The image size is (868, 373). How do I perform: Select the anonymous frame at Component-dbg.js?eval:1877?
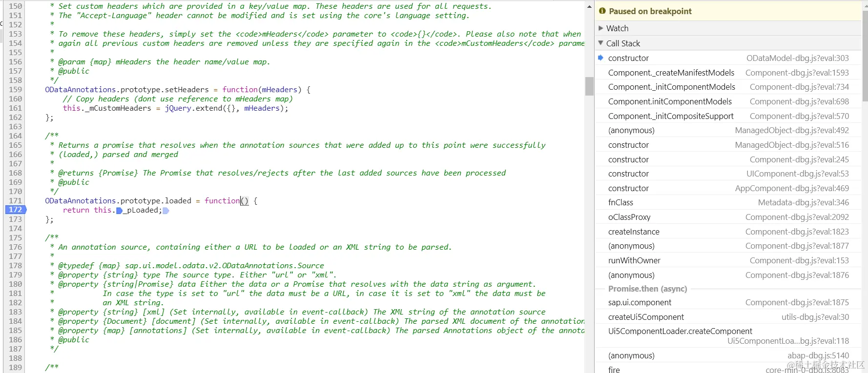[x=728, y=246]
